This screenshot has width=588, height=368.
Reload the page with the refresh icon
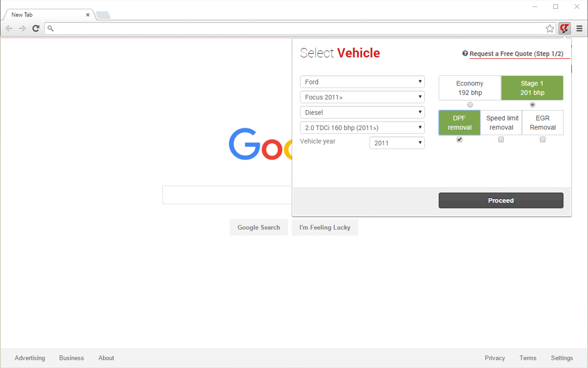[36, 29]
